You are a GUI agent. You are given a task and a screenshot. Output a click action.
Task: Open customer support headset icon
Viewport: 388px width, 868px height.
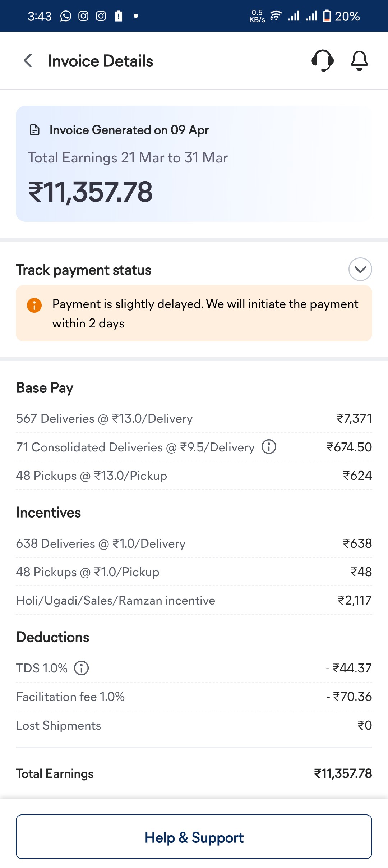click(322, 60)
